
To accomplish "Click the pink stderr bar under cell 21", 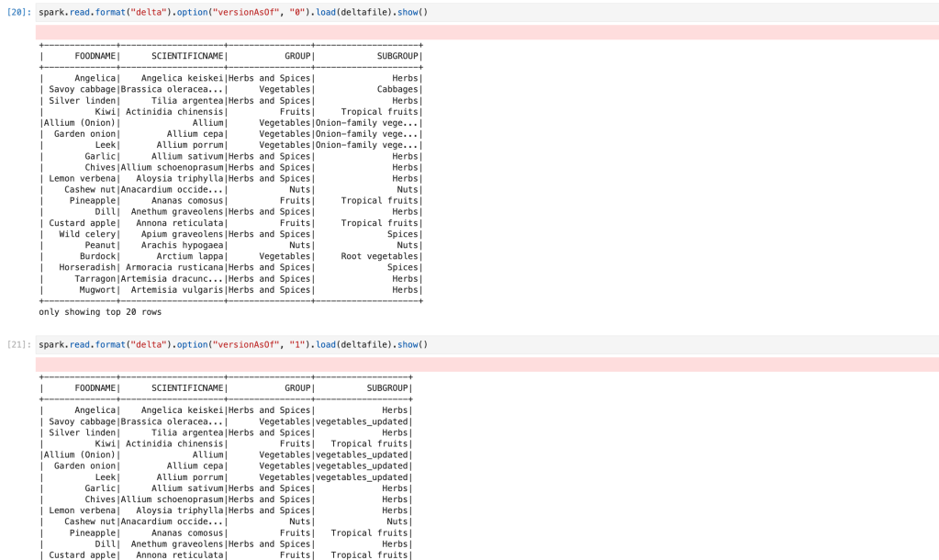I will point(486,364).
